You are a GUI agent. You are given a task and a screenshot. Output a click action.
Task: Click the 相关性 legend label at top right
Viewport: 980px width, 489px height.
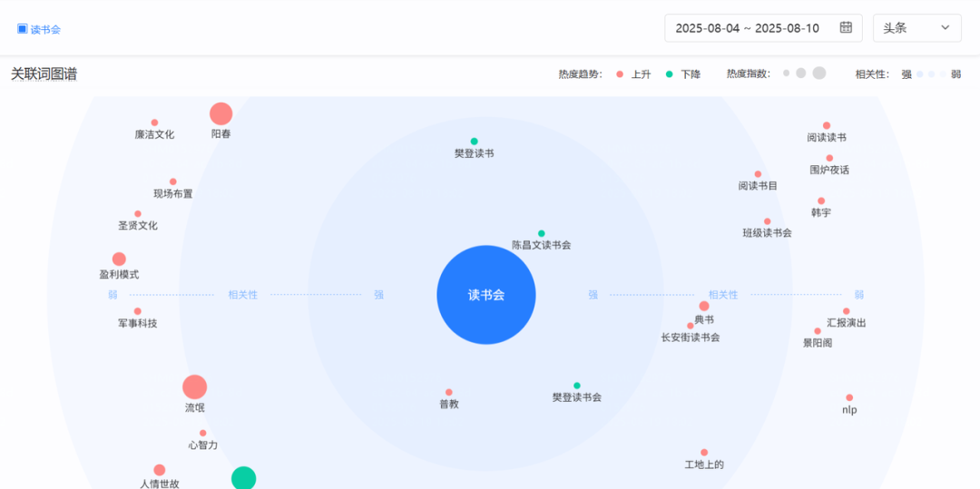[x=873, y=74]
